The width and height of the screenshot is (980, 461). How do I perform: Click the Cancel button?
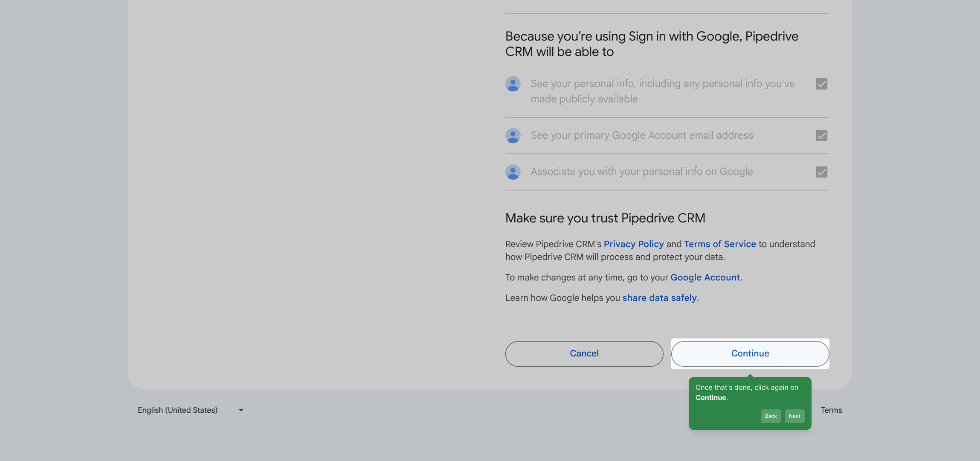tap(584, 353)
